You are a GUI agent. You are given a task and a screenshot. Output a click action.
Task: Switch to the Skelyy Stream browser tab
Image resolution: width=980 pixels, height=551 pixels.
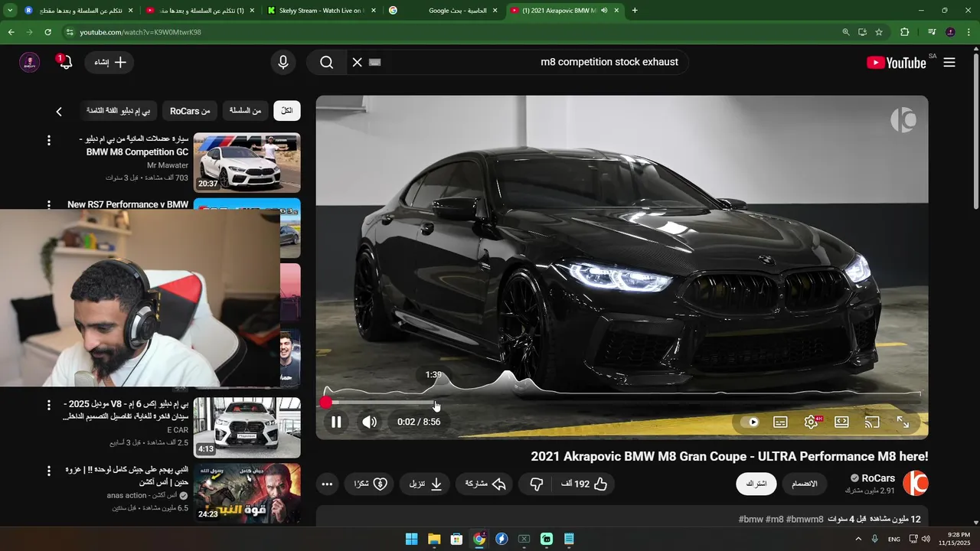322,11
